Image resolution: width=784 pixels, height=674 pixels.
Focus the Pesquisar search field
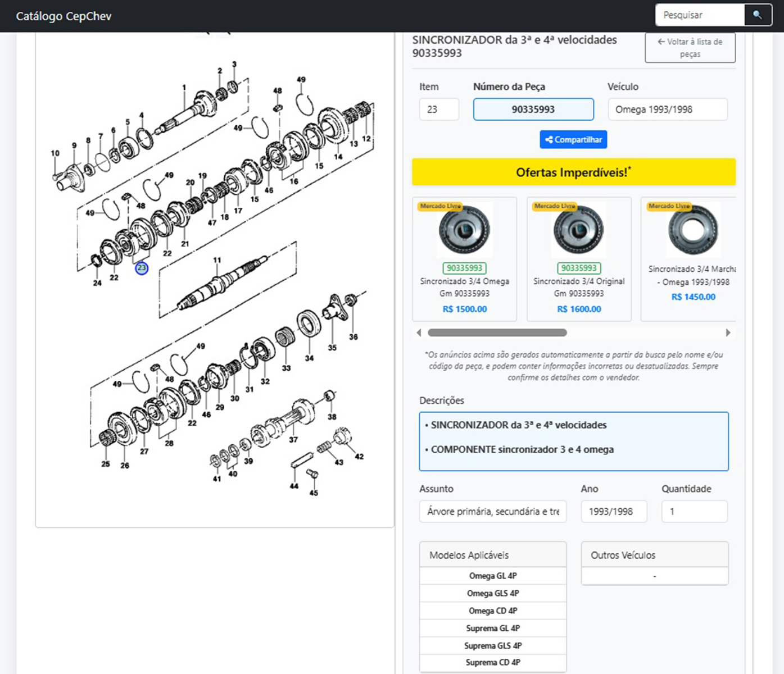point(700,15)
